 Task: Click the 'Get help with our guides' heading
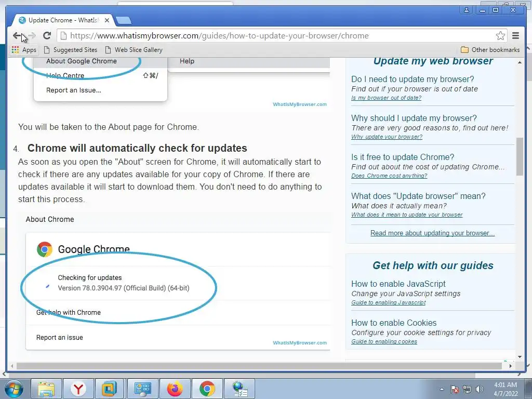click(433, 265)
